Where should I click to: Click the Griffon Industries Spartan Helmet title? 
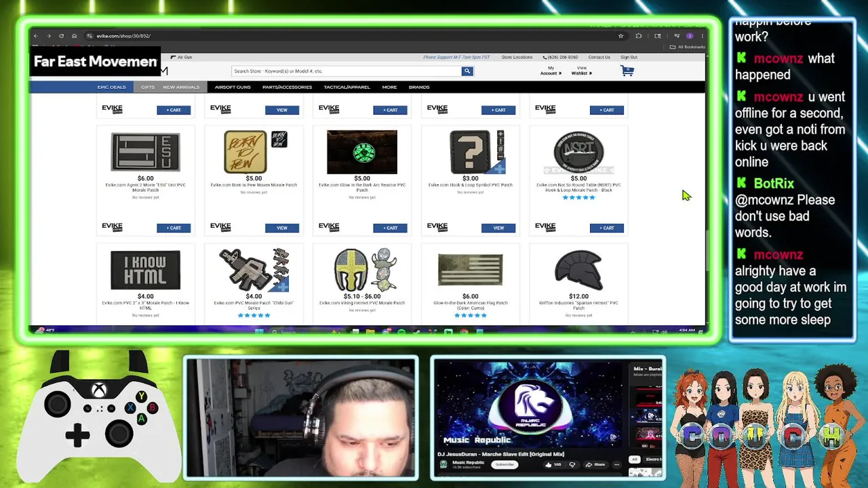click(578, 305)
